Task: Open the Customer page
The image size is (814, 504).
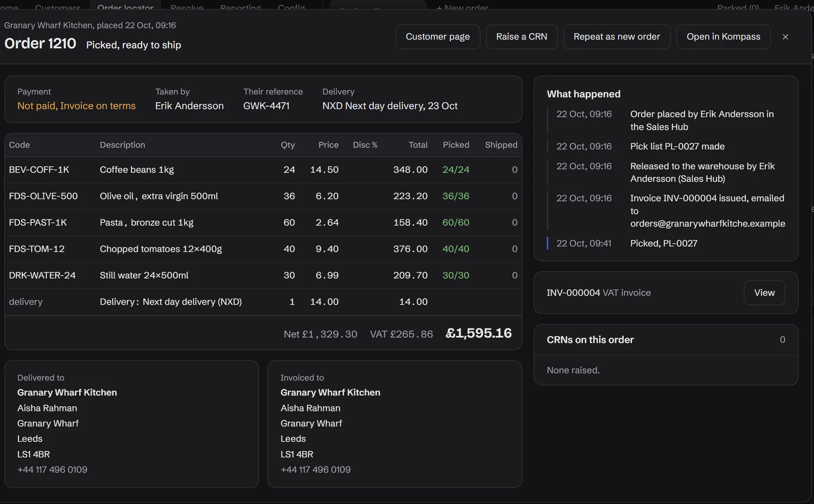Action: pyautogui.click(x=438, y=37)
